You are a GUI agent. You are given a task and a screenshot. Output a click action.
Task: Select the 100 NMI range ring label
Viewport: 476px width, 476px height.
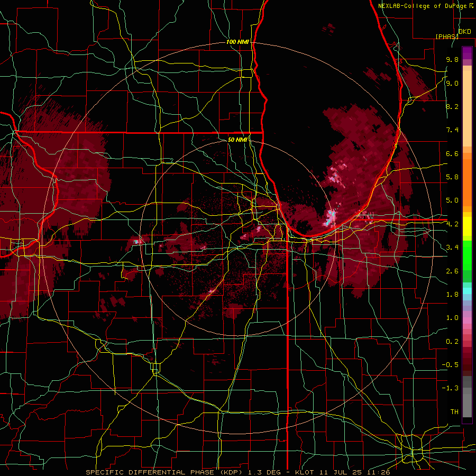[x=237, y=42]
